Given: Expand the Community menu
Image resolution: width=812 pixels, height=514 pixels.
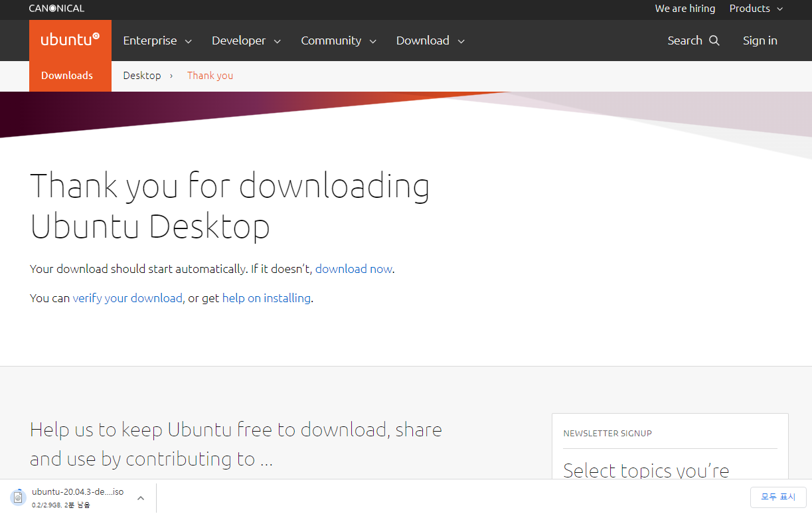Looking at the screenshot, I should pyautogui.click(x=339, y=41).
